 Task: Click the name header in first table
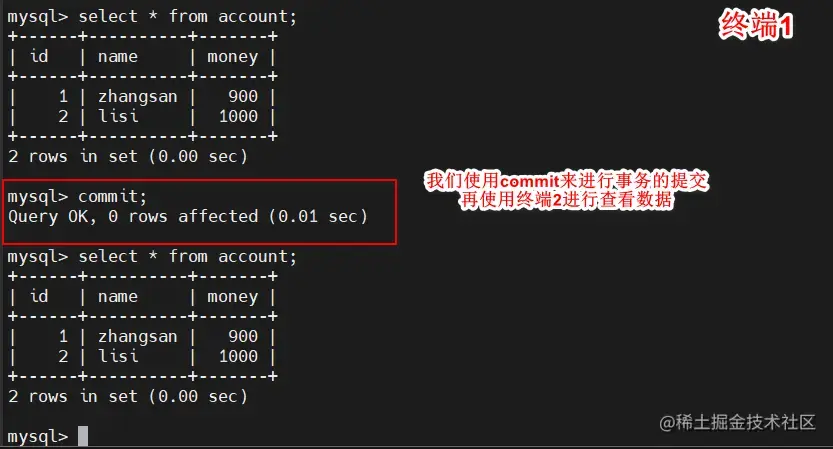(118, 56)
